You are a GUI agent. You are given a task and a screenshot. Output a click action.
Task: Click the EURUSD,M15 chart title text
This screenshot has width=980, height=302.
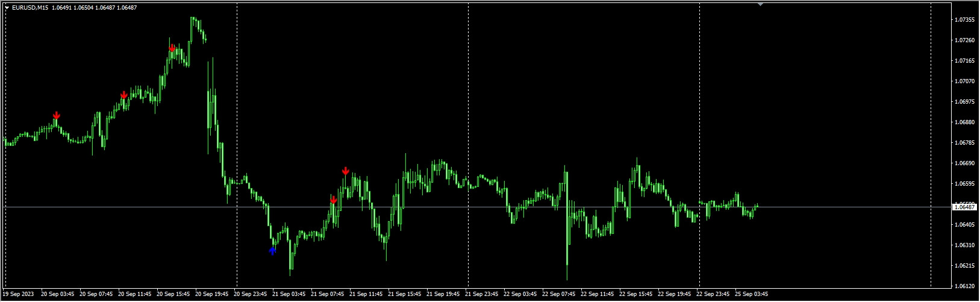[x=30, y=8]
